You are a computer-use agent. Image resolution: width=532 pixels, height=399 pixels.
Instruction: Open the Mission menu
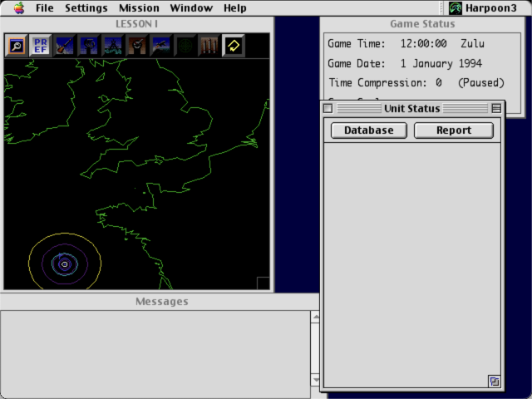point(139,7)
